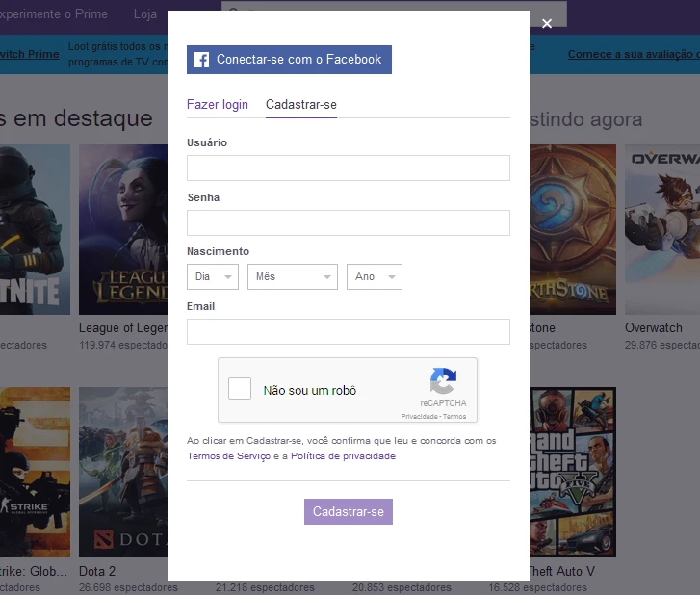The height and width of the screenshot is (595, 700).
Task: Switch to the Fazer login tab
Action: 218,104
